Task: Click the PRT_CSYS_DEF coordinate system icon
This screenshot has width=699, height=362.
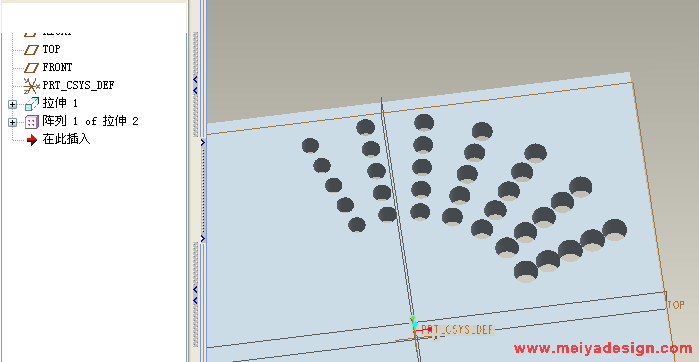Action: tap(32, 86)
